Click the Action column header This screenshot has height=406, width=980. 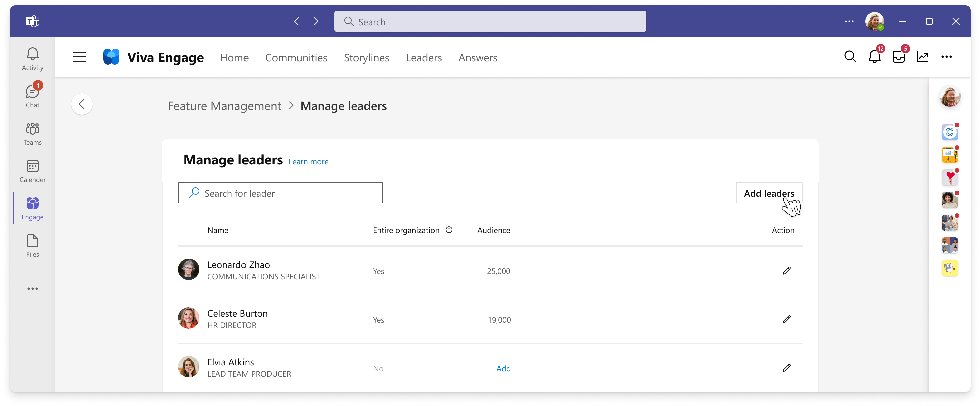(x=783, y=230)
